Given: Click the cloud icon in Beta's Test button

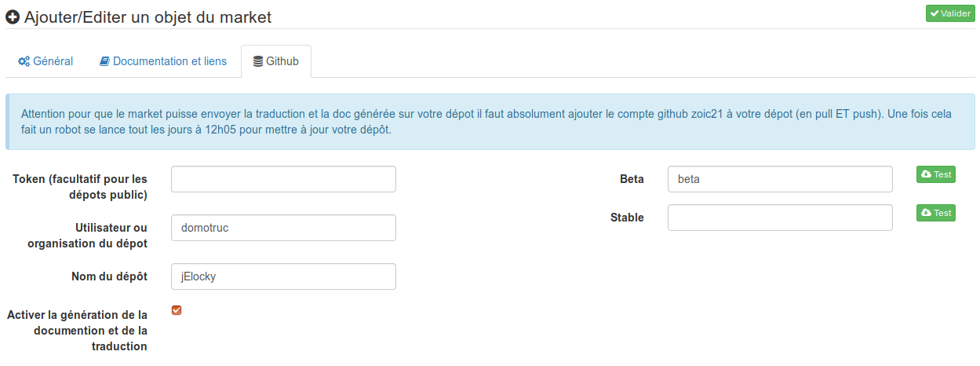Looking at the screenshot, I should click(926, 174).
